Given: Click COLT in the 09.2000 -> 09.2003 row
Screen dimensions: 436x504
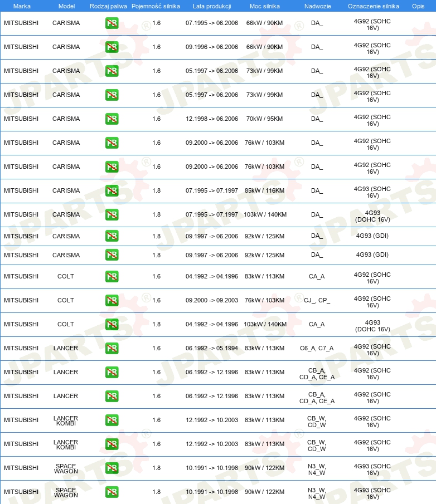Looking at the screenshot, I should pos(66,300).
